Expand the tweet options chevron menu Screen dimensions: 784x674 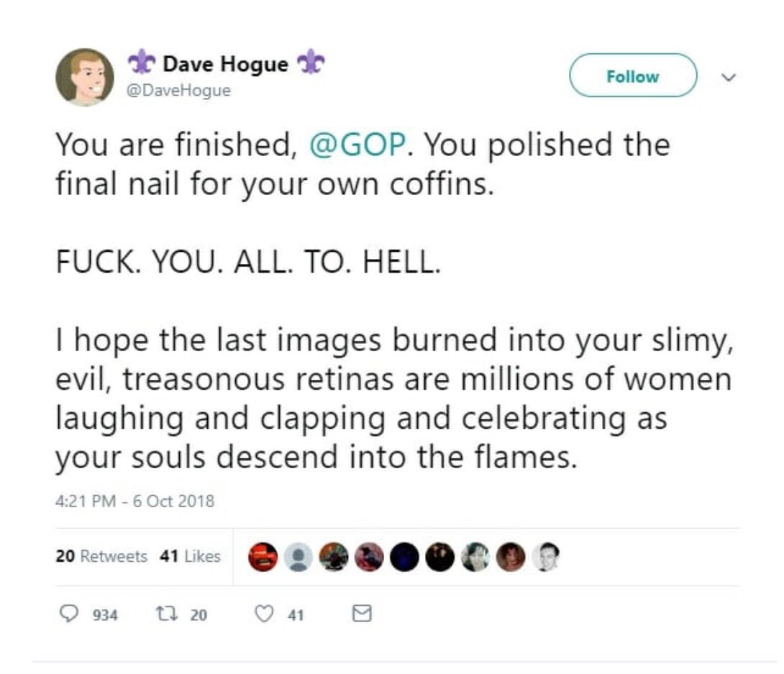[729, 76]
